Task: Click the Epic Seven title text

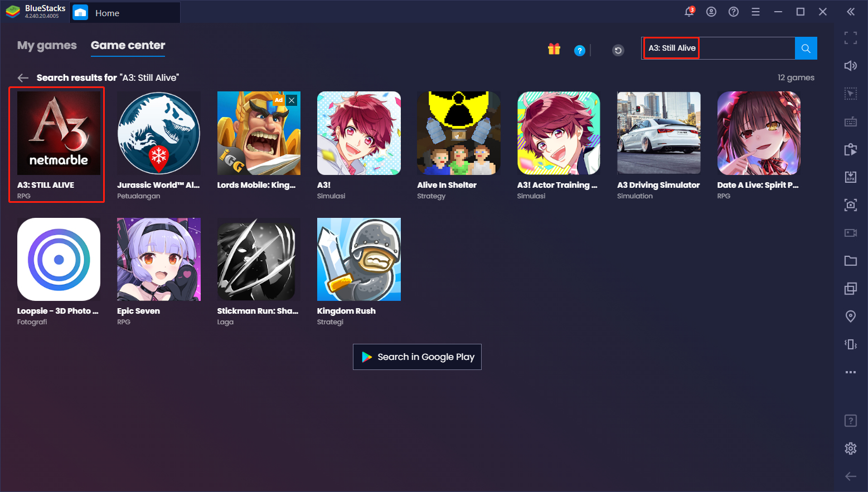Action: pyautogui.click(x=138, y=311)
